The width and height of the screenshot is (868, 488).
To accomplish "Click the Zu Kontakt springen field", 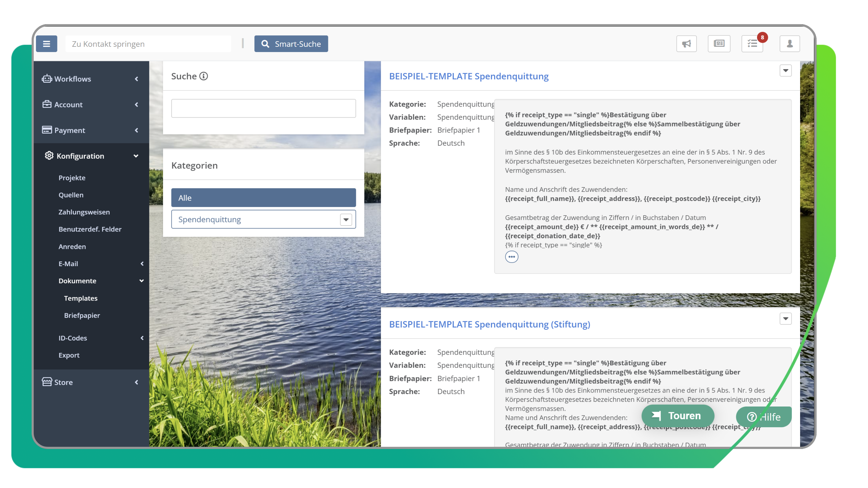I will pos(148,44).
